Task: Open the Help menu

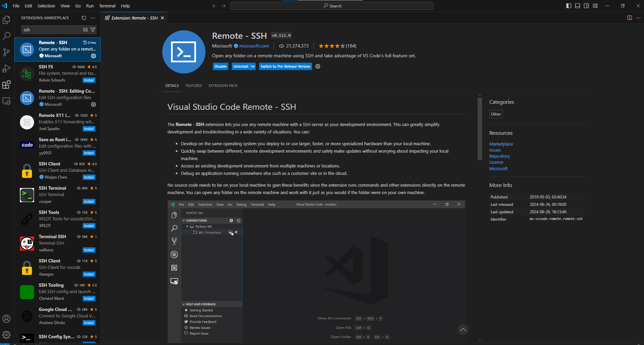Action: [125, 6]
